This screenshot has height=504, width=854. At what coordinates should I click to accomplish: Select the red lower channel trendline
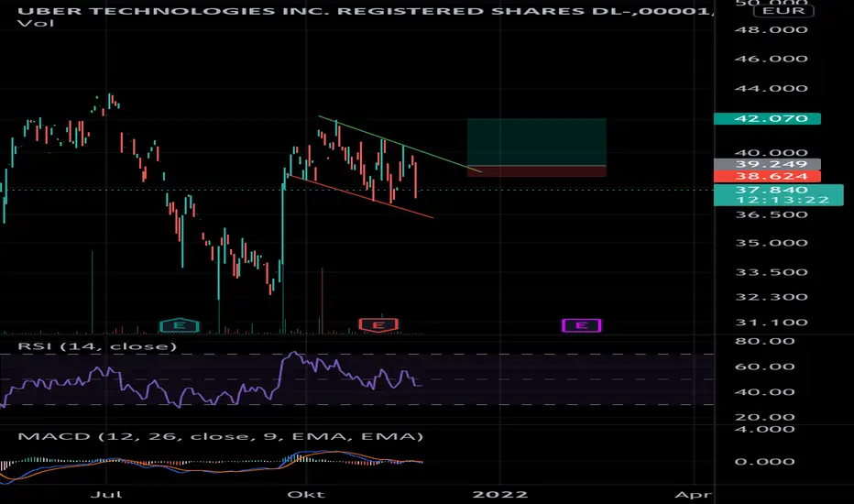coord(362,197)
